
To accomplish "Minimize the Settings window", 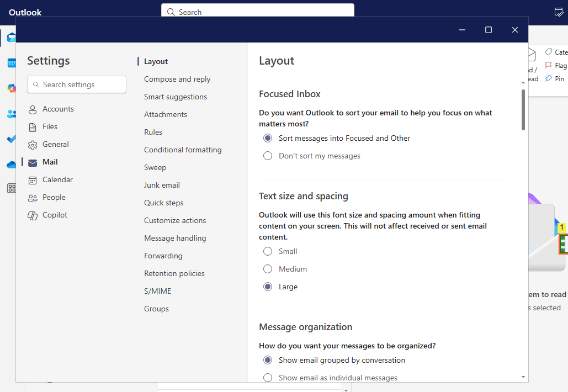I will tap(462, 30).
